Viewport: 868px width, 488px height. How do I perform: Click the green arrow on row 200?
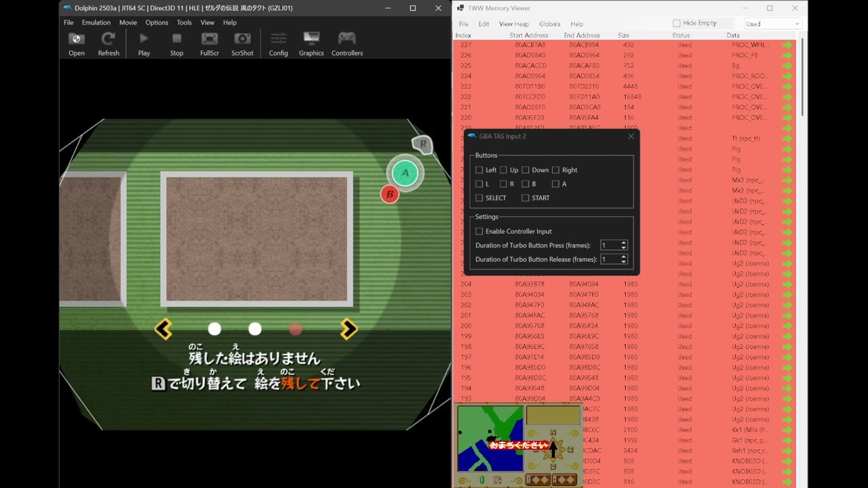[787, 326]
